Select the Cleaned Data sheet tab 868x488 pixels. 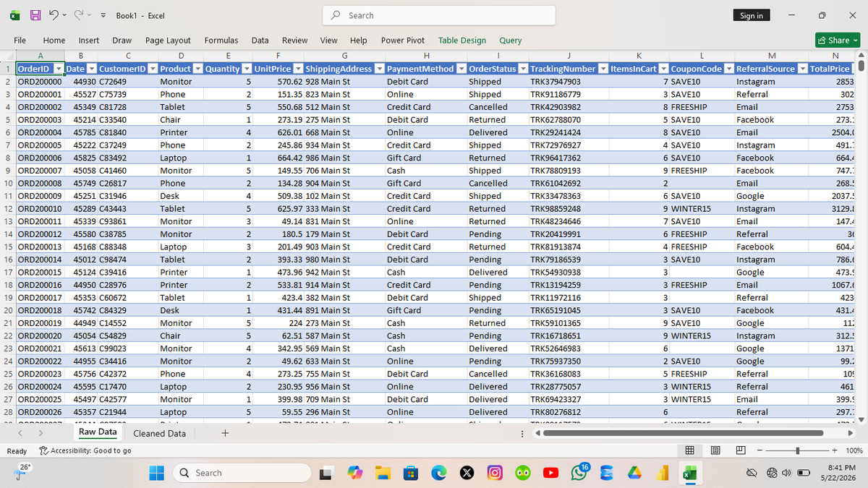tap(160, 433)
